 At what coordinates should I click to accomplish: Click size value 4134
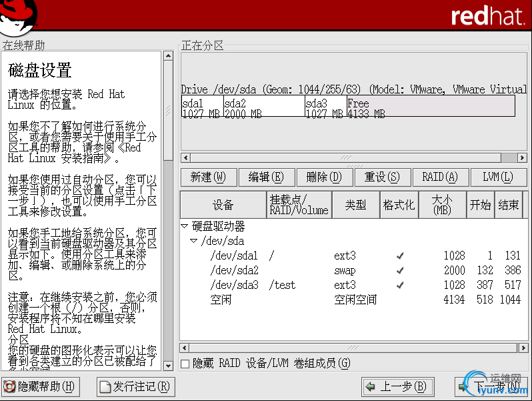point(454,300)
